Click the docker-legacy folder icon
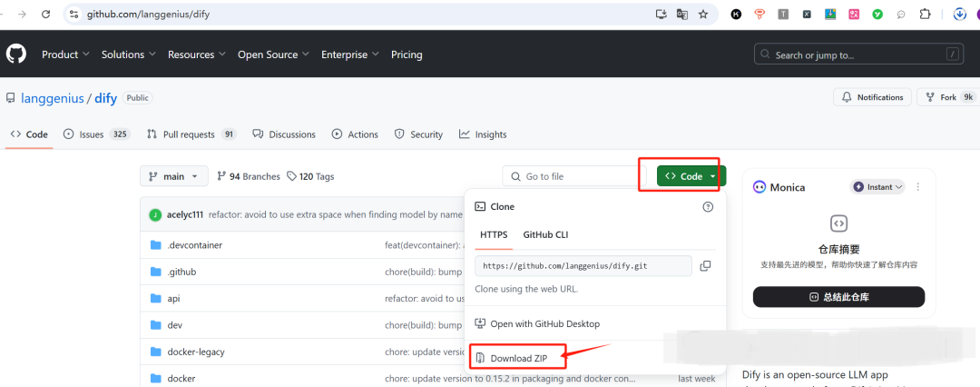The width and height of the screenshot is (980, 387). click(x=156, y=352)
